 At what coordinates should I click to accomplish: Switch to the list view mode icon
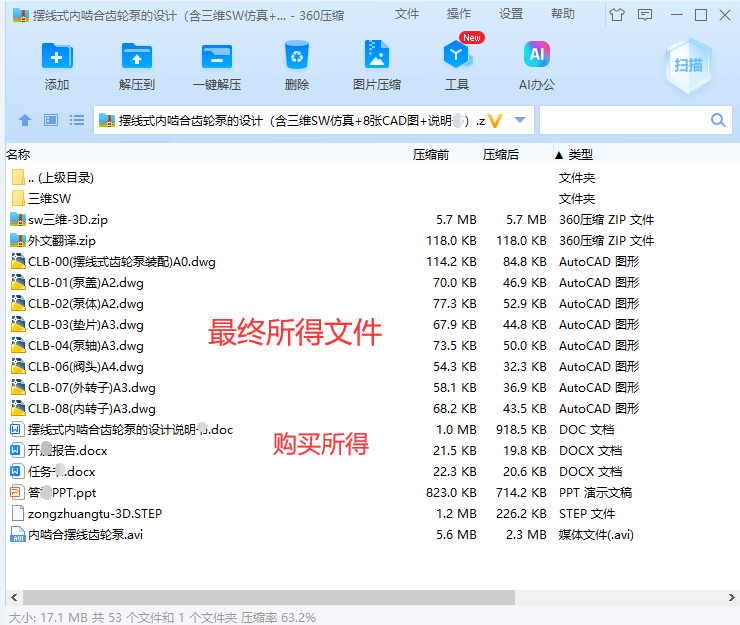pos(77,120)
